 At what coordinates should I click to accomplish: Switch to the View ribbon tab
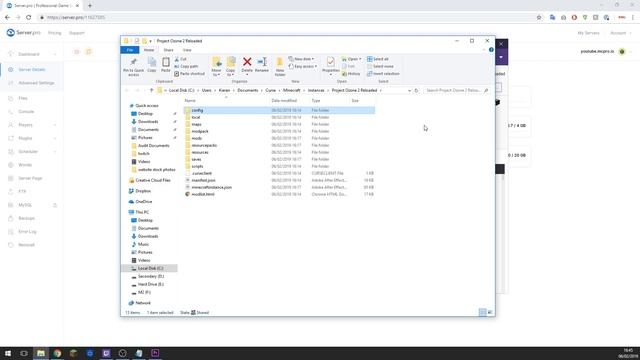(x=187, y=50)
